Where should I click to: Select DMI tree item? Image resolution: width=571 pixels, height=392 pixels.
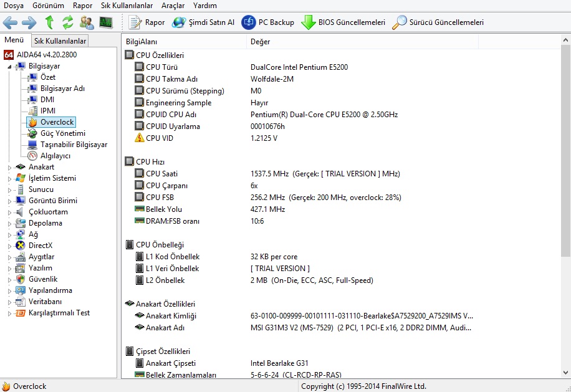click(47, 99)
